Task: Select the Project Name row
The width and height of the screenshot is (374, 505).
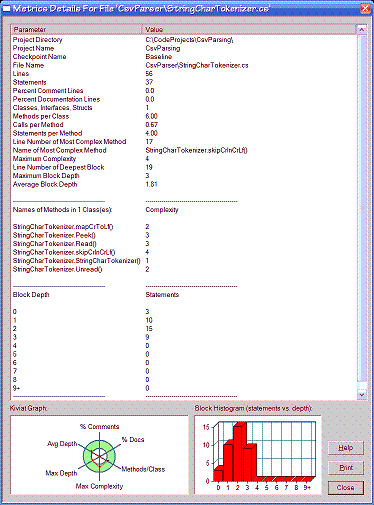Action: pos(184,48)
